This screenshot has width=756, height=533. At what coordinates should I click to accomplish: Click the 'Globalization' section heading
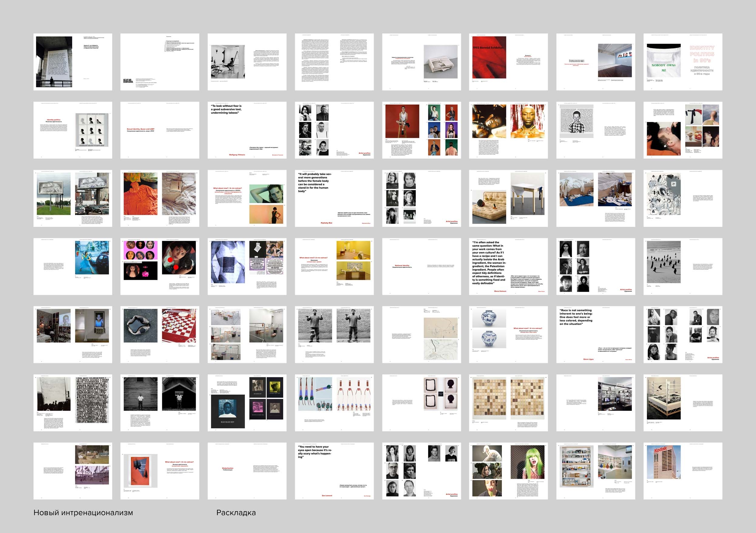pos(227,468)
